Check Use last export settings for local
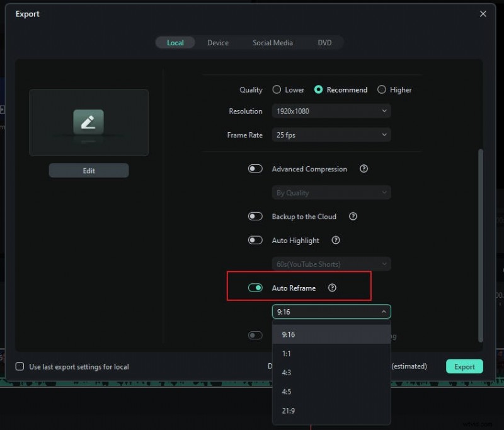This screenshot has width=504, height=430. [x=20, y=366]
